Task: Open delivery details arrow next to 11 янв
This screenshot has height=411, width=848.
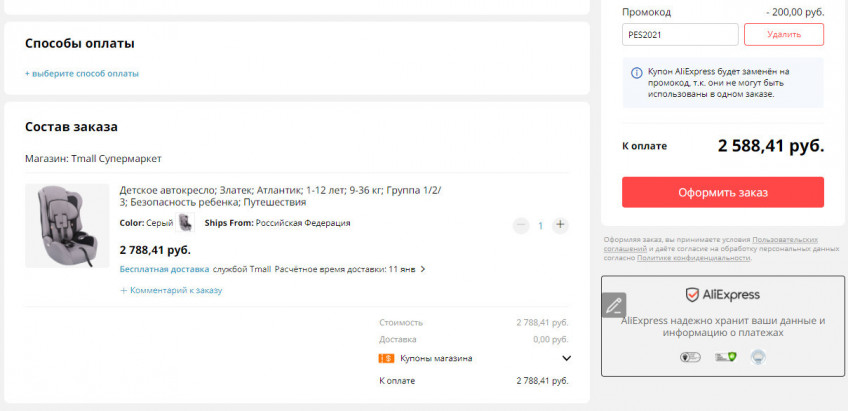Action: (423, 269)
